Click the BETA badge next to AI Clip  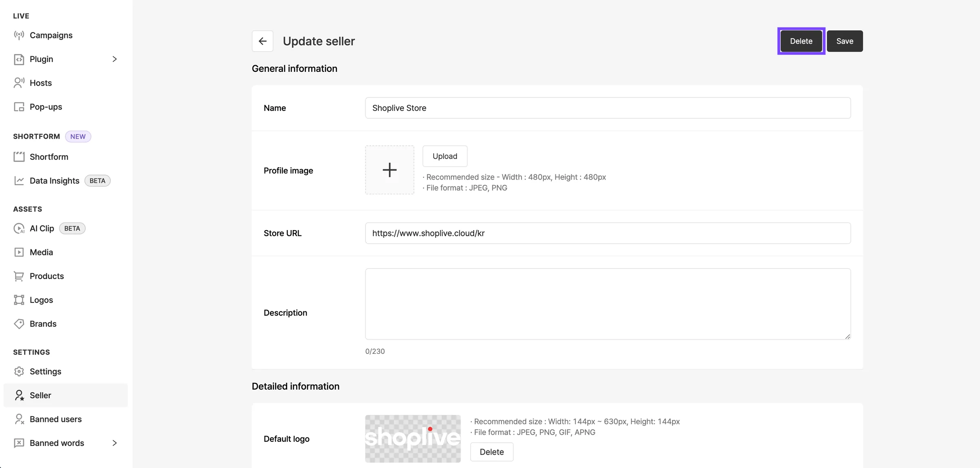[x=72, y=228]
